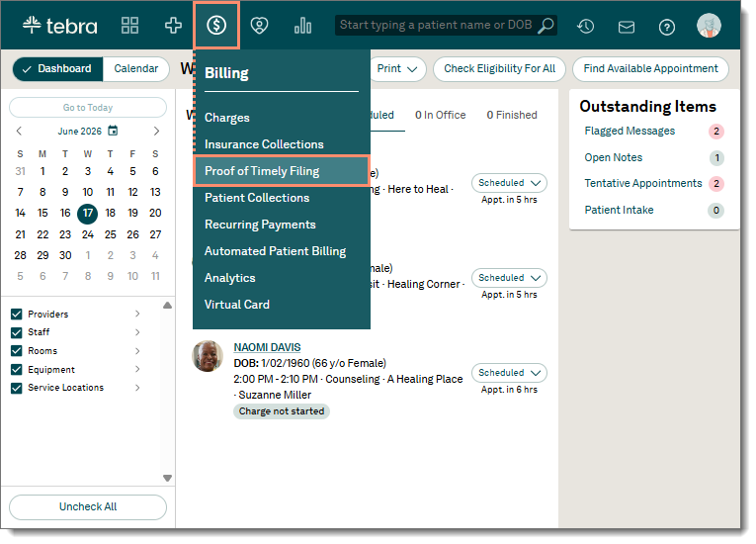Expand the Rooms filter list

point(137,351)
